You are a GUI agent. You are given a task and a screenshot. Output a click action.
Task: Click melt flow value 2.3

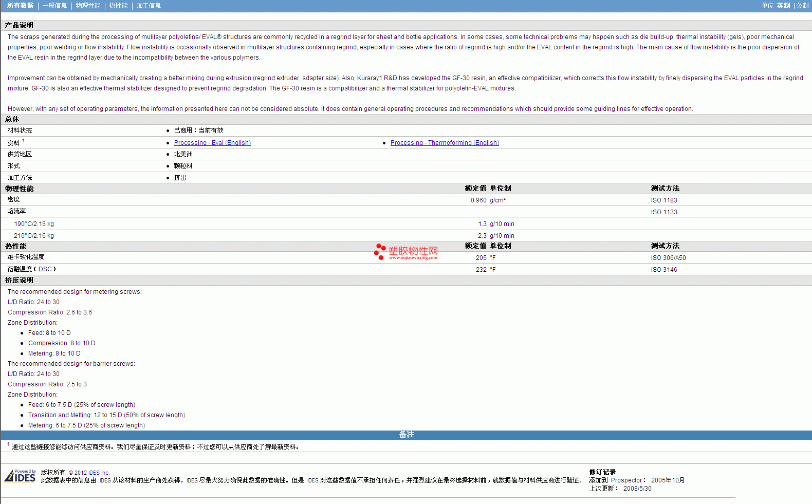tap(482, 236)
